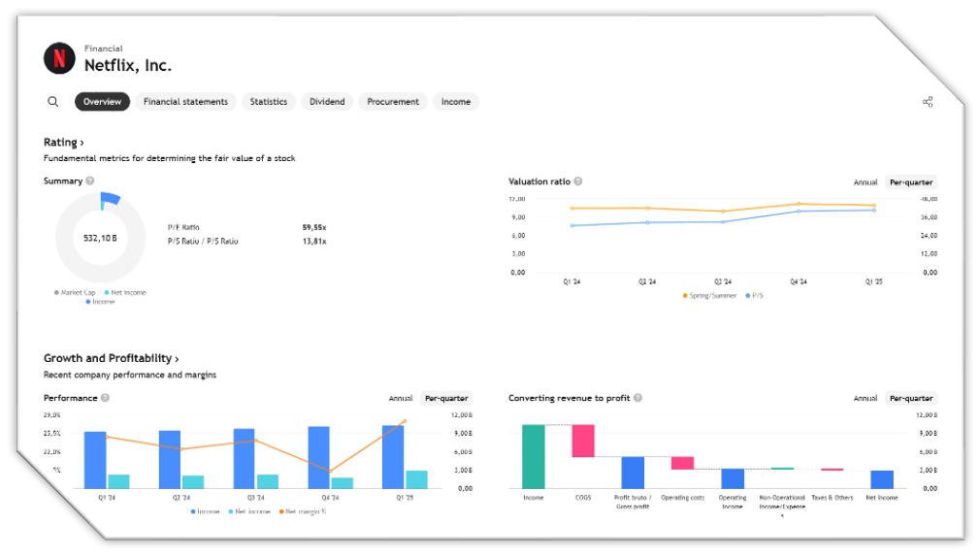The width and height of the screenshot is (980, 557).
Task: Toggle Income legend under Summary donut
Action: [101, 302]
